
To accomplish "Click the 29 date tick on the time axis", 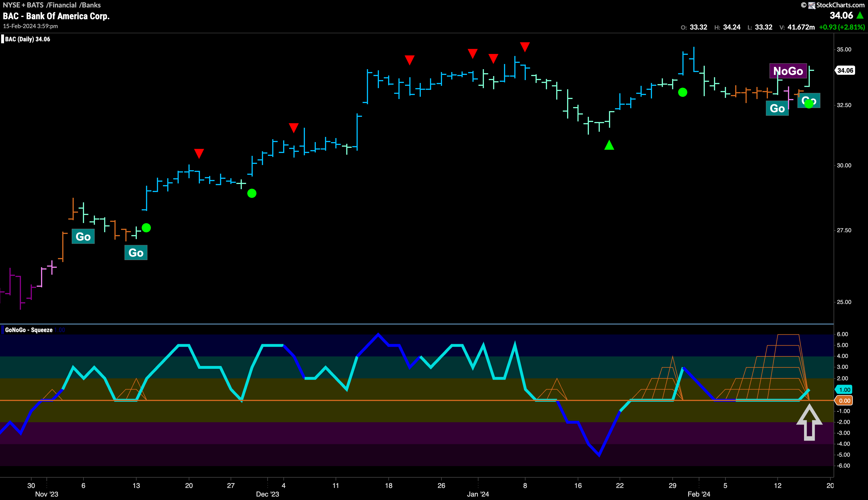I will pos(672,486).
